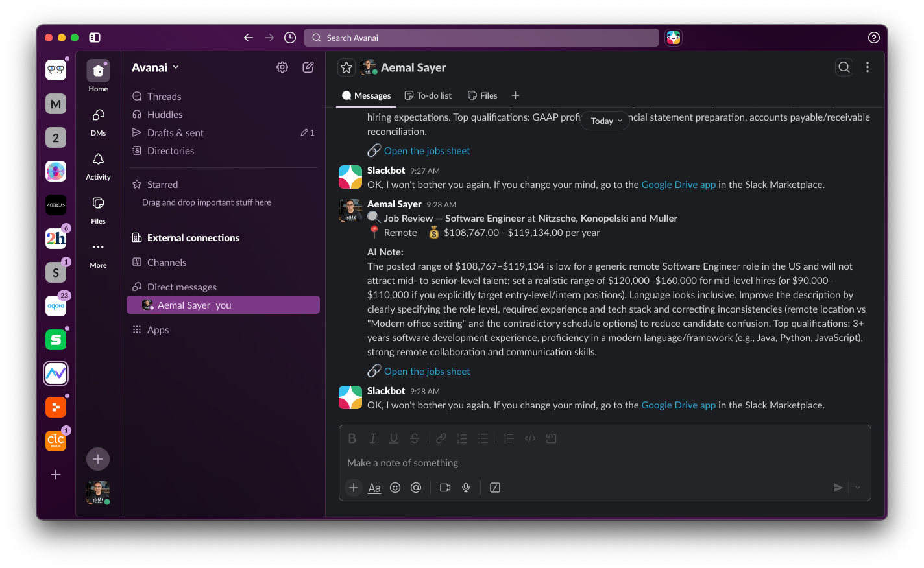The image size is (924, 568).
Task: Open the history clock icon
Action: (290, 38)
